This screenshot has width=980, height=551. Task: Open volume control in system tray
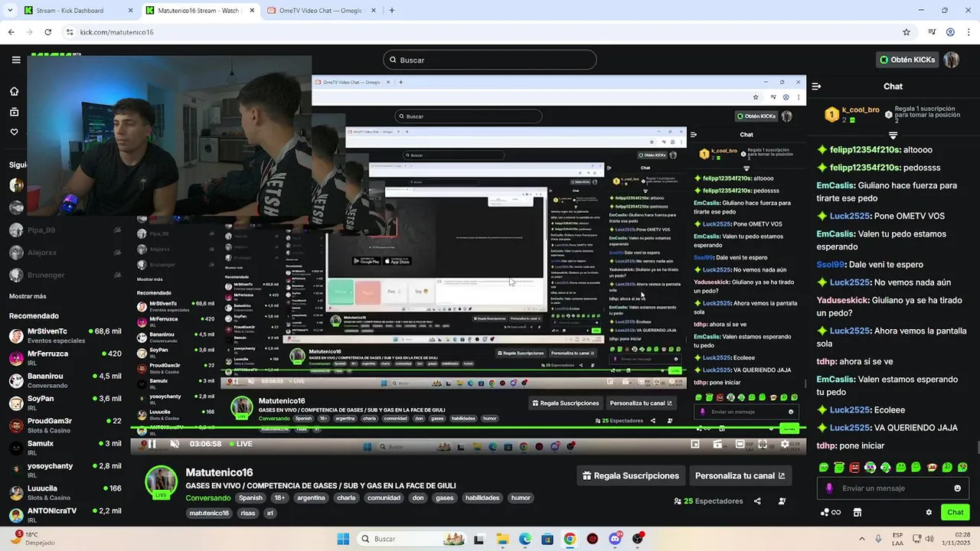929,539
